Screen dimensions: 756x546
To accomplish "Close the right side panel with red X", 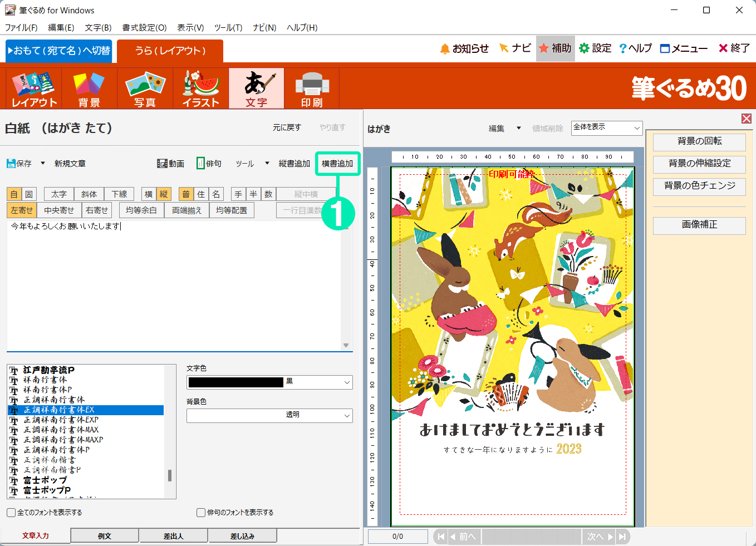I will [x=747, y=119].
